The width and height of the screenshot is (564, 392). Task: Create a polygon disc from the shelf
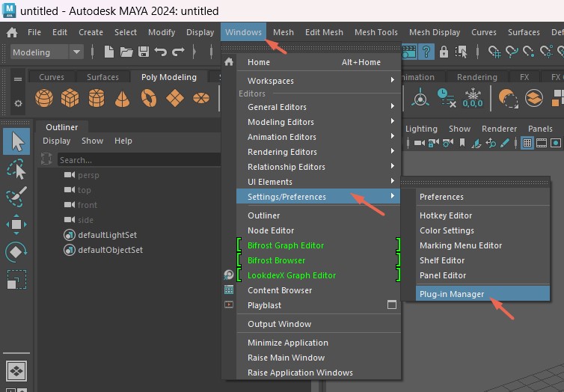[x=201, y=98]
